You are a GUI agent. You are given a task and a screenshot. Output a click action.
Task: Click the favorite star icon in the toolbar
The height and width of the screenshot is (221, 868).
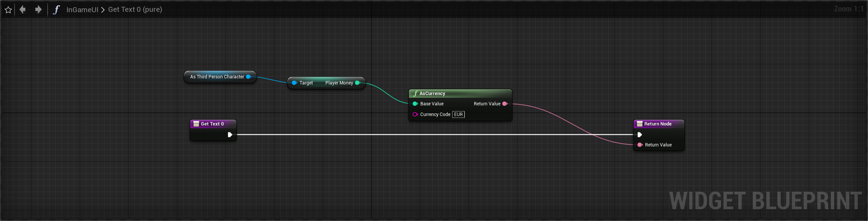[8, 10]
